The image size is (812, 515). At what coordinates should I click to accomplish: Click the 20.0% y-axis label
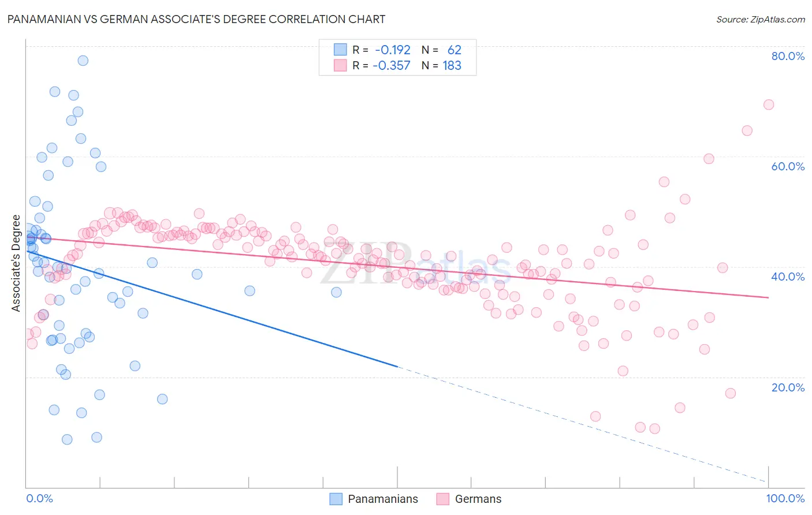click(788, 387)
